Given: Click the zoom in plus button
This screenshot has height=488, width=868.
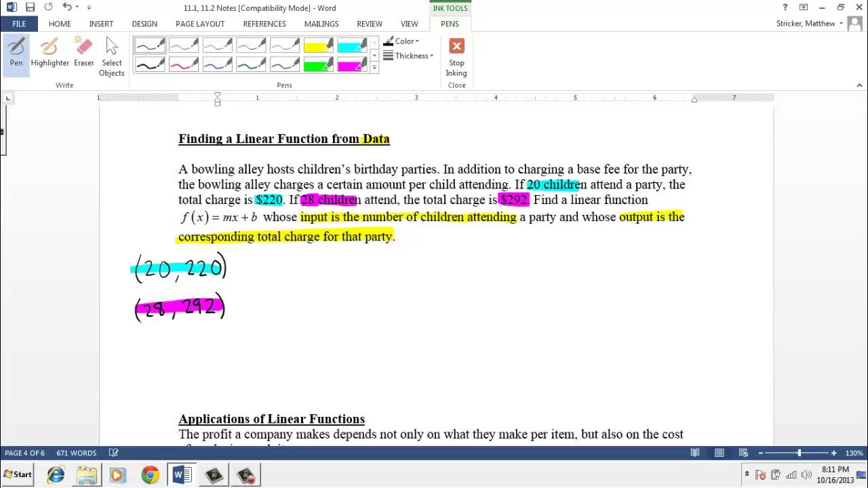Looking at the screenshot, I should 834,453.
